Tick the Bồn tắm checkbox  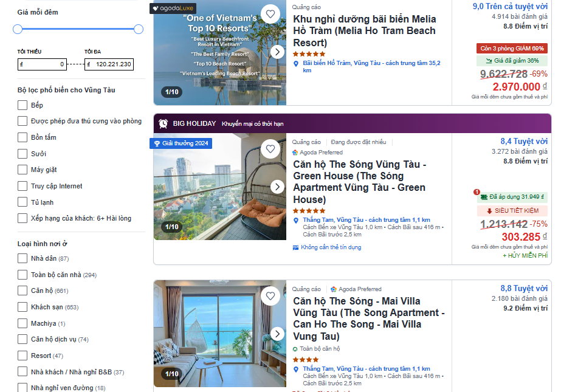[x=22, y=137]
